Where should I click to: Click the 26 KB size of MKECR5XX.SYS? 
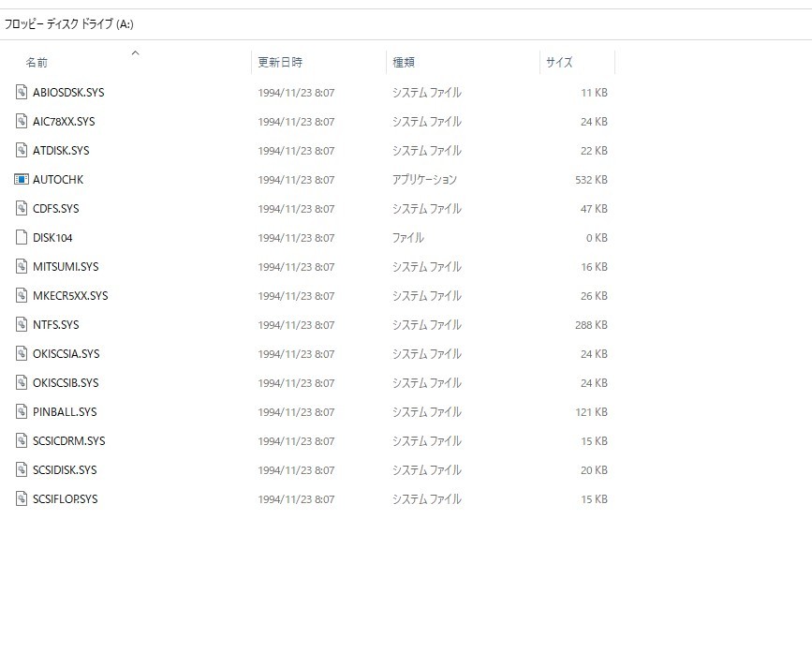[594, 295]
